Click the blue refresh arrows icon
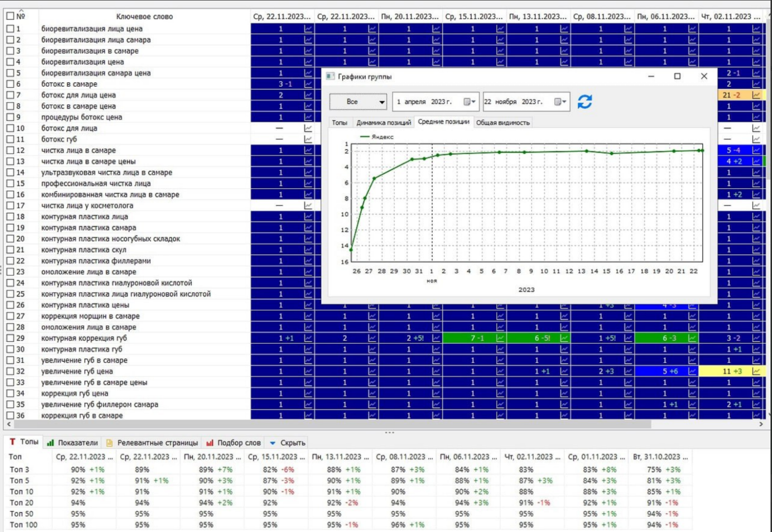The width and height of the screenshot is (772, 532). (584, 102)
